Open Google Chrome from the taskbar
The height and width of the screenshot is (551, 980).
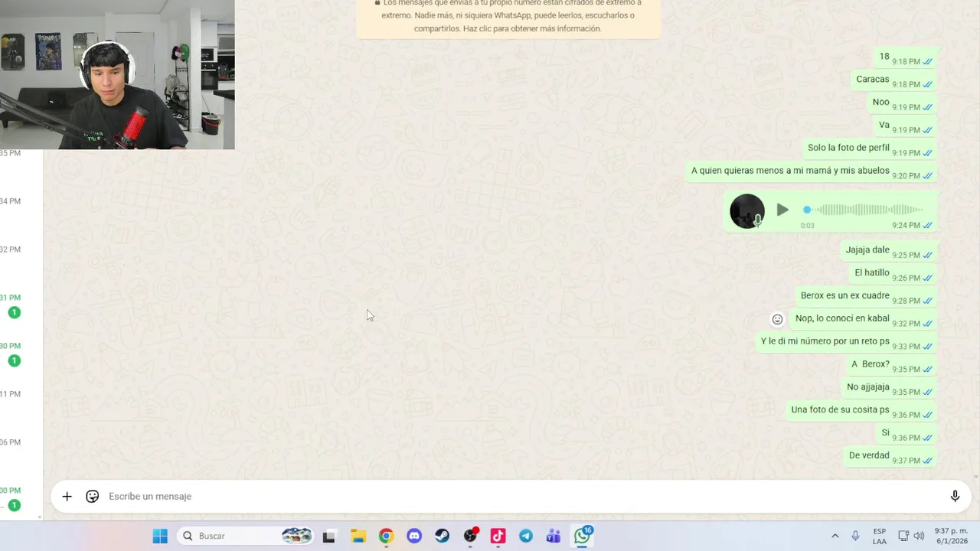coord(386,536)
